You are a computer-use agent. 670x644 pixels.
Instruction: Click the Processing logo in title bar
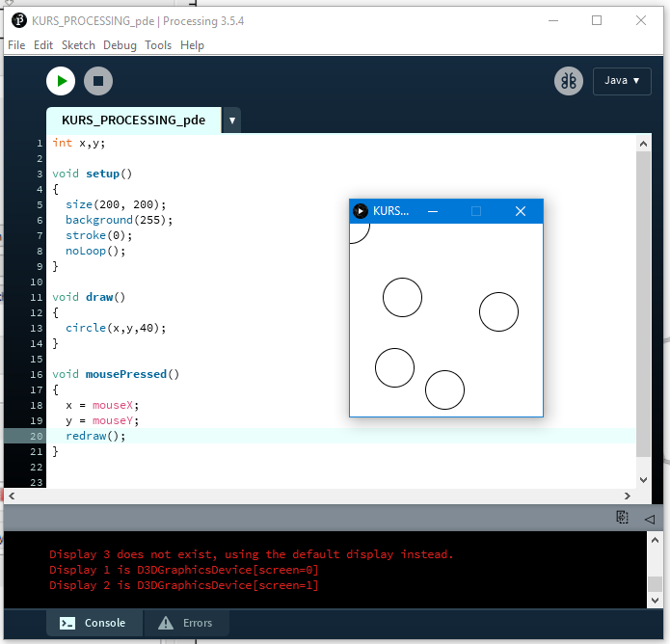tap(19, 20)
